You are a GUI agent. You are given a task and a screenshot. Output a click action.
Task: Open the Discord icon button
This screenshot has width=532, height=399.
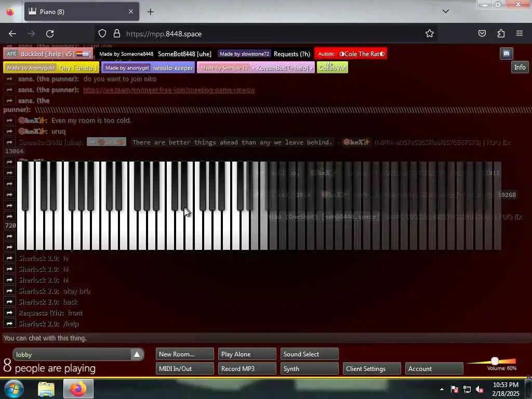[x=506, y=54]
